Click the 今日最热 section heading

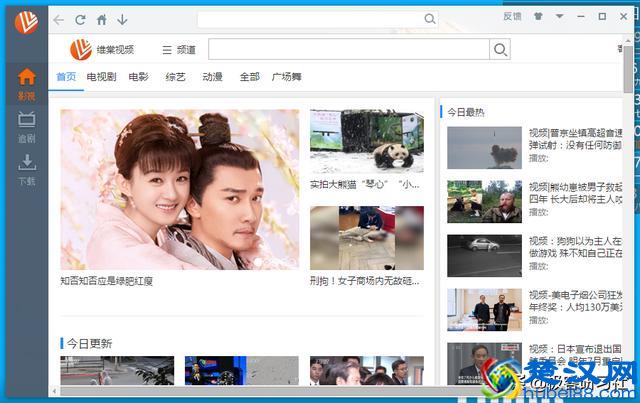[x=466, y=112]
